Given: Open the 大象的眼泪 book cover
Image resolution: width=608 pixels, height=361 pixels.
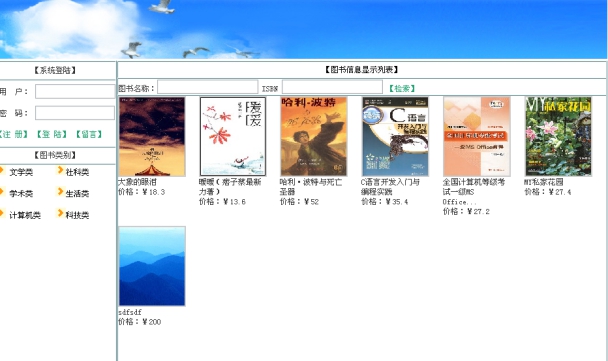Looking at the screenshot, I should tap(152, 136).
